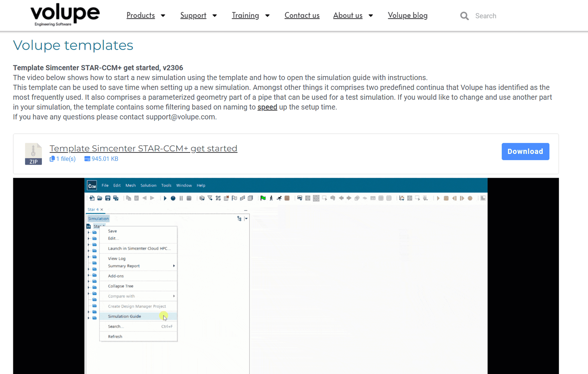Click the magnifying glass search icon

[465, 16]
